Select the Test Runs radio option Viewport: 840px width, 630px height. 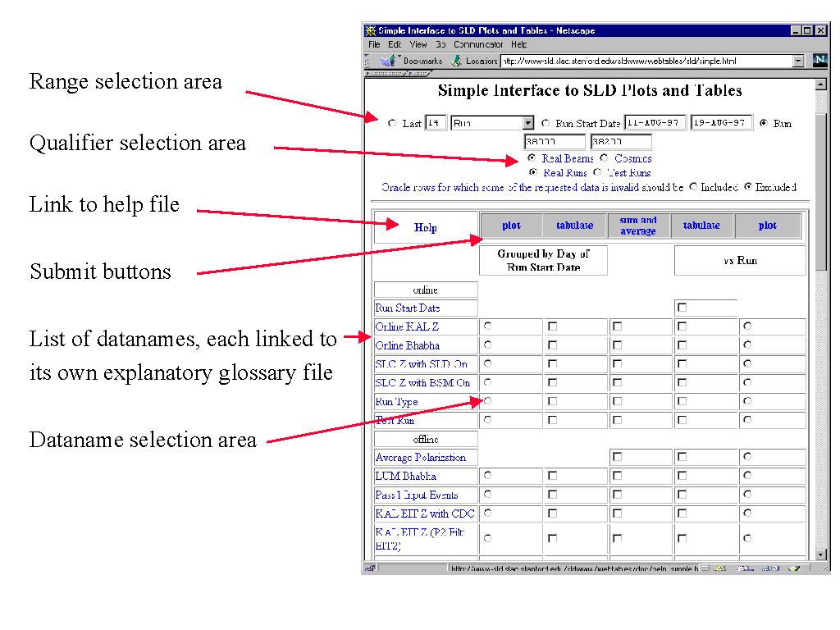point(596,173)
